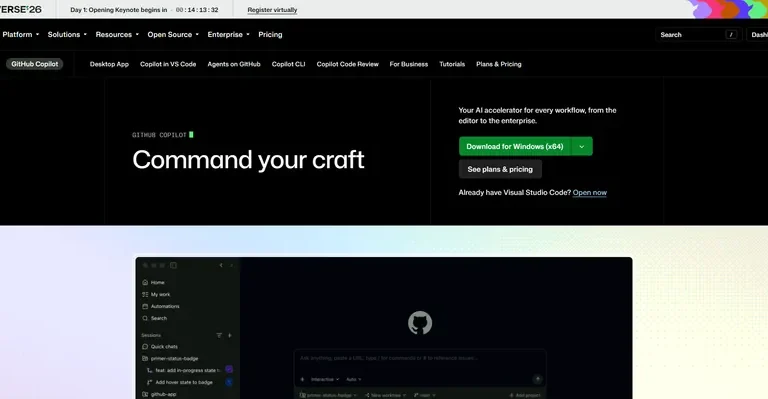768x399 pixels.
Task: Open Quick chats in preview sidebar
Action: point(160,347)
